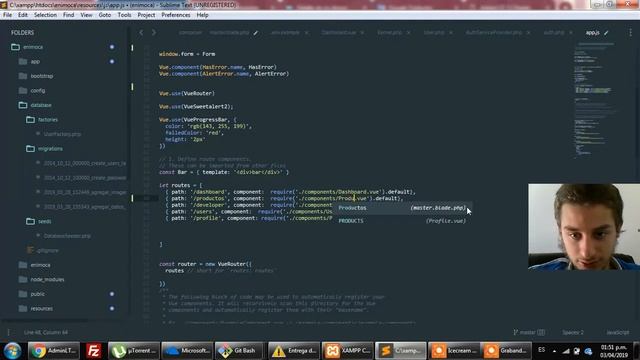This screenshot has height=360, width=640.
Task: Open the Edit menu
Action: coord(23,15)
